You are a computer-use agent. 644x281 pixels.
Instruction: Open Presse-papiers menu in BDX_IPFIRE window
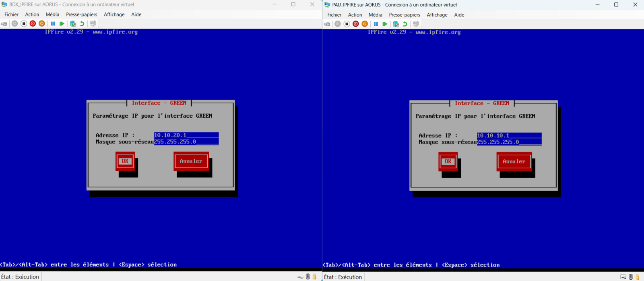point(81,15)
